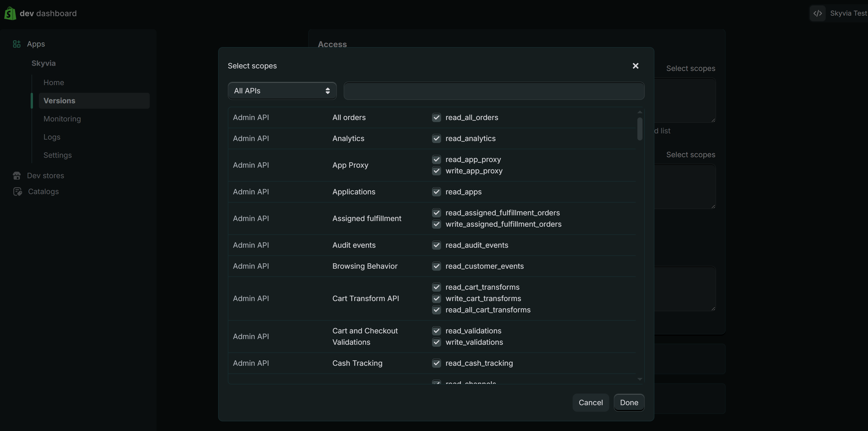Open Settings from the Skyvia sidebar
The height and width of the screenshot is (431, 868).
(58, 155)
